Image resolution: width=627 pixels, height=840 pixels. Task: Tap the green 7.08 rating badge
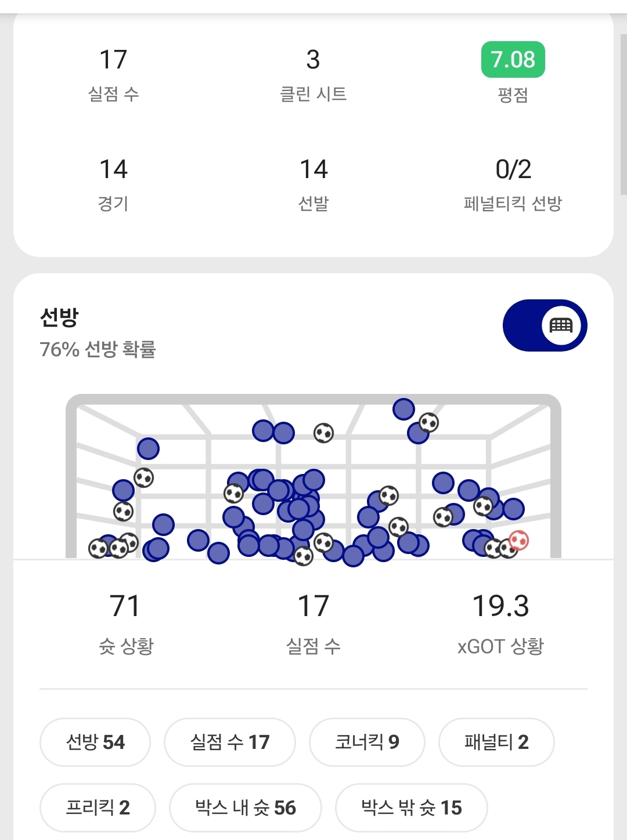(x=513, y=60)
